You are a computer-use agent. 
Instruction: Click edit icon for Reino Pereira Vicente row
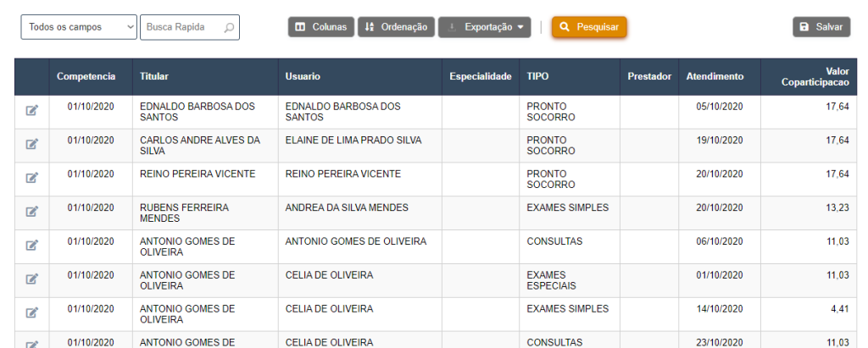32,178
